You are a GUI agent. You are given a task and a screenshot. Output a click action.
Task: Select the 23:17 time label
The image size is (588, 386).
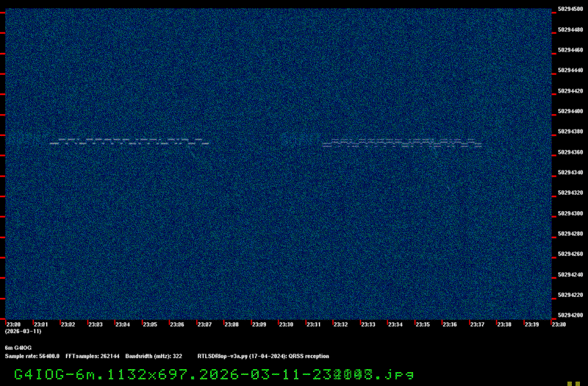click(x=477, y=324)
